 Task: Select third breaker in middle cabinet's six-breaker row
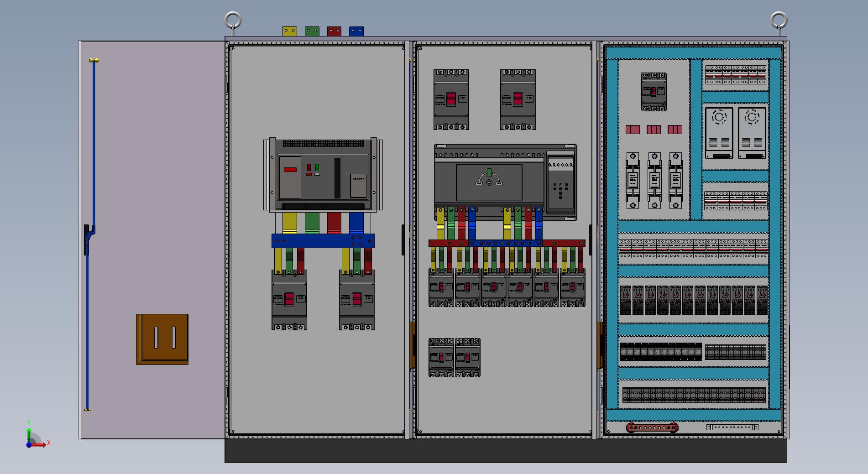pyautogui.click(x=494, y=287)
